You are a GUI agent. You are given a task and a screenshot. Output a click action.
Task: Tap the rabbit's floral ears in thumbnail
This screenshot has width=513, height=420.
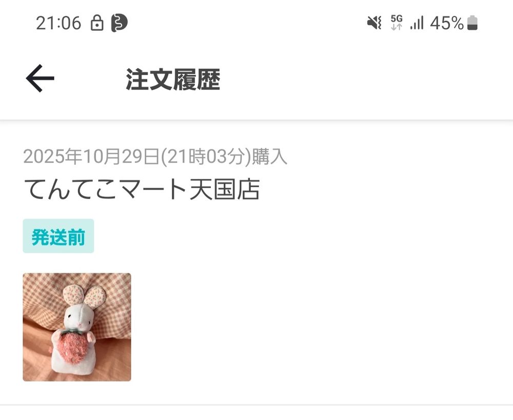click(x=85, y=296)
